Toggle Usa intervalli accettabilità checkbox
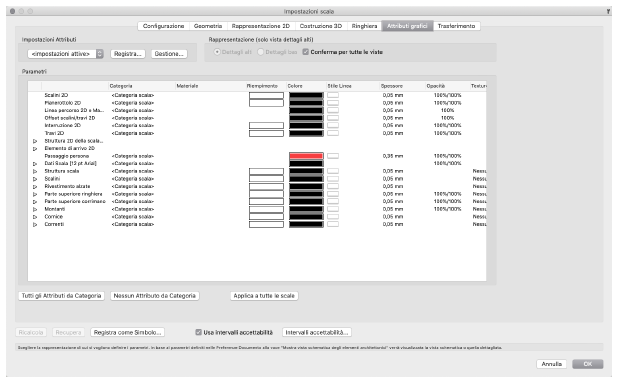This screenshot has width=618, height=386. coord(198,332)
